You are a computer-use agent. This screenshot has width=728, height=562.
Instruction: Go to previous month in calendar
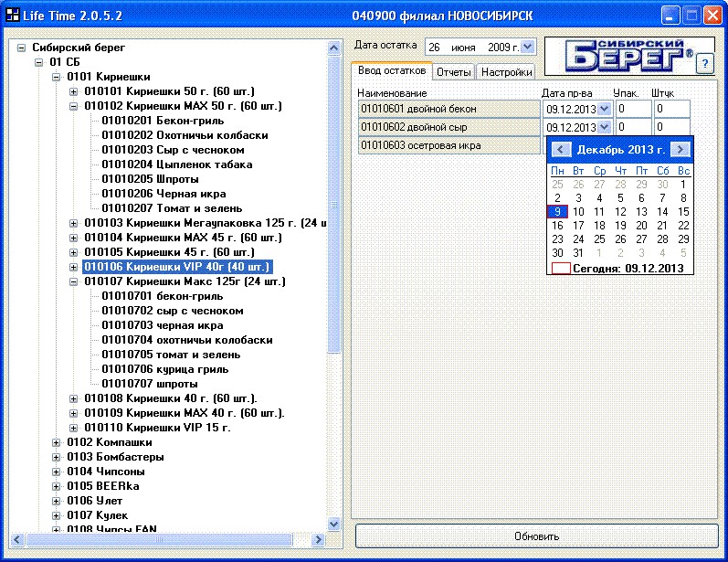point(561,150)
